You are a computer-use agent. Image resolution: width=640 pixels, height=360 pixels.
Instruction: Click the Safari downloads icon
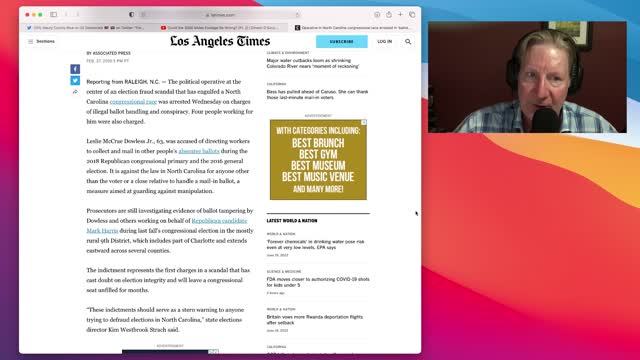pos(377,14)
